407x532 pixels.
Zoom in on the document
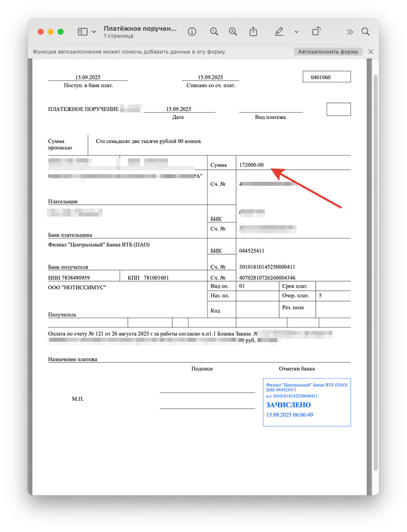pyautogui.click(x=233, y=31)
